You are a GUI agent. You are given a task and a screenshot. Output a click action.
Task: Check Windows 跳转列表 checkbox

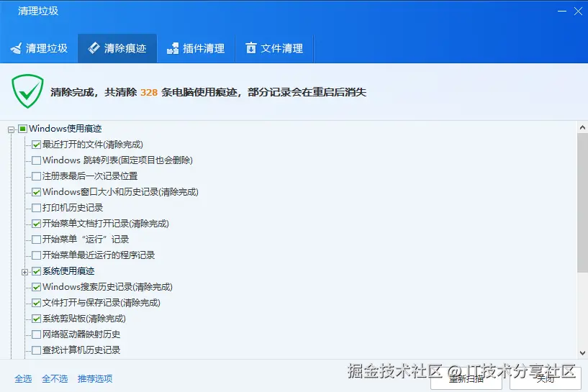(x=37, y=160)
